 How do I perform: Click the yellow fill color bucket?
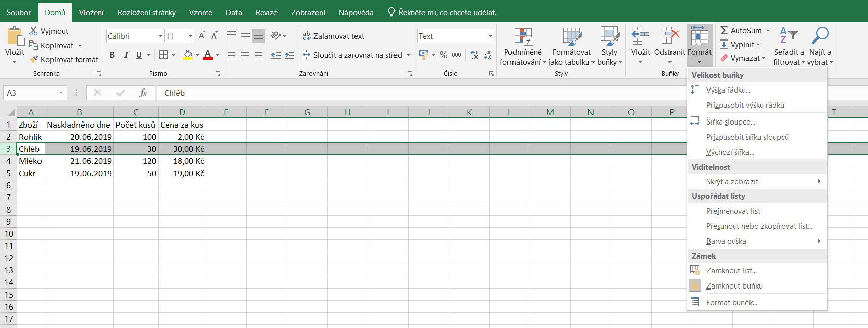point(188,55)
